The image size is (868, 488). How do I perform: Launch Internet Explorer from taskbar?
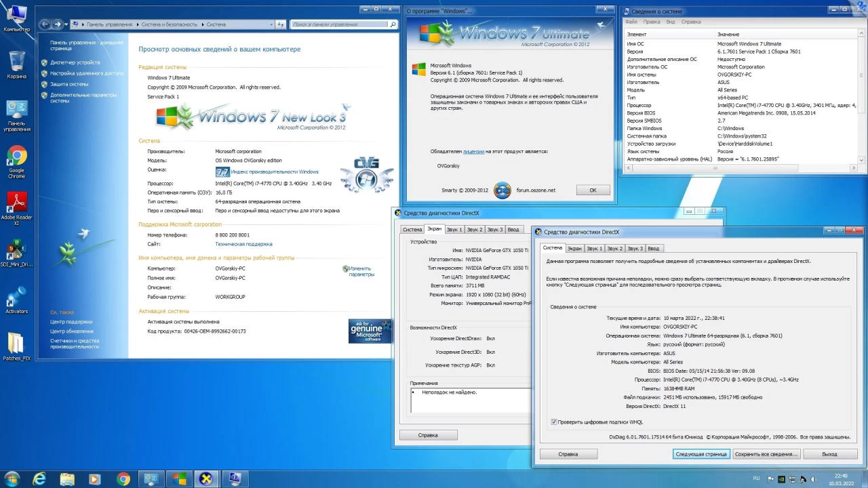[39, 479]
